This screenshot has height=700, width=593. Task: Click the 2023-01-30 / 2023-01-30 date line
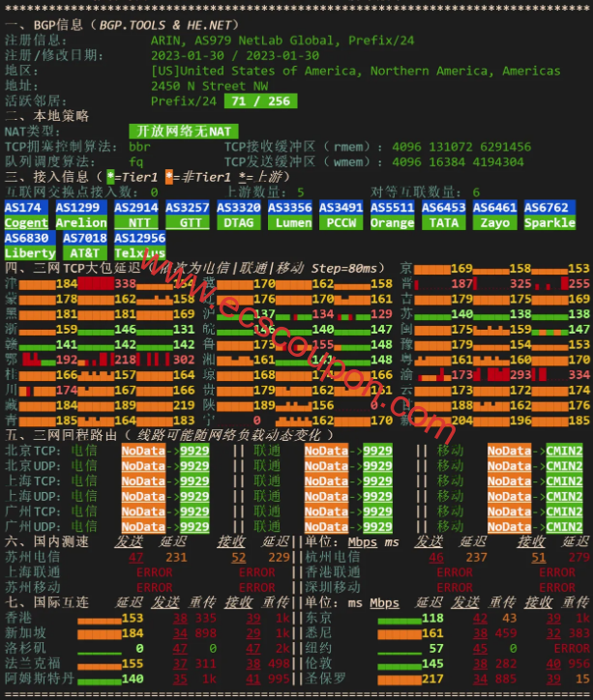235,56
